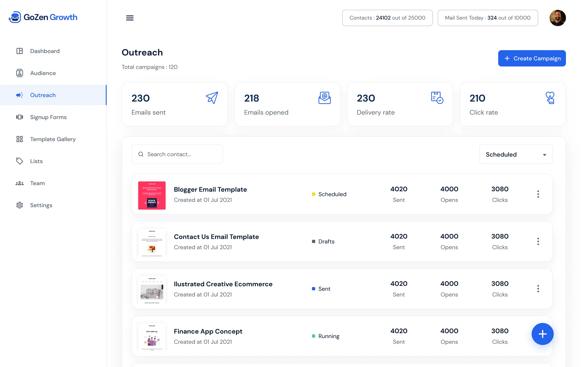588x367 pixels.
Task: Click the Audience contacts icon
Action: [19, 73]
